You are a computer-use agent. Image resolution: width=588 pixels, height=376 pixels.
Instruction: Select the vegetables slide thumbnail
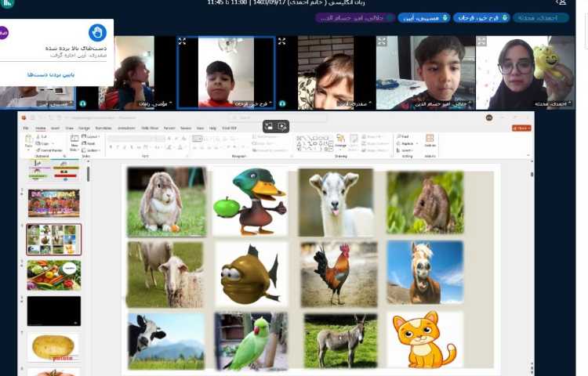click(53, 275)
